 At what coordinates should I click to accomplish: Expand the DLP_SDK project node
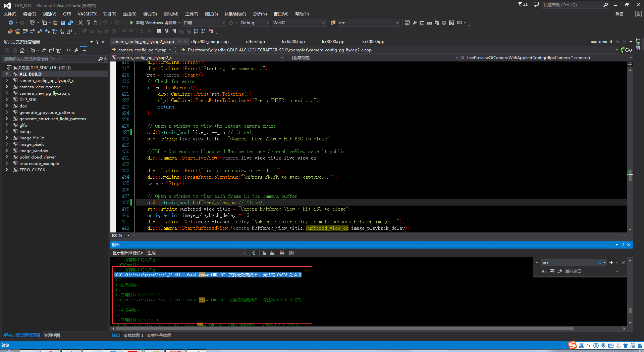coord(7,100)
